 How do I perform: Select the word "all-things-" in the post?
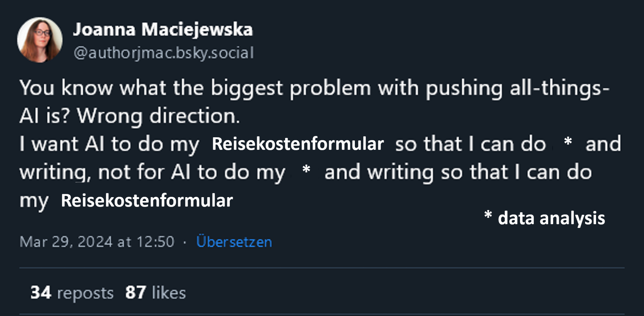[x=560, y=88]
